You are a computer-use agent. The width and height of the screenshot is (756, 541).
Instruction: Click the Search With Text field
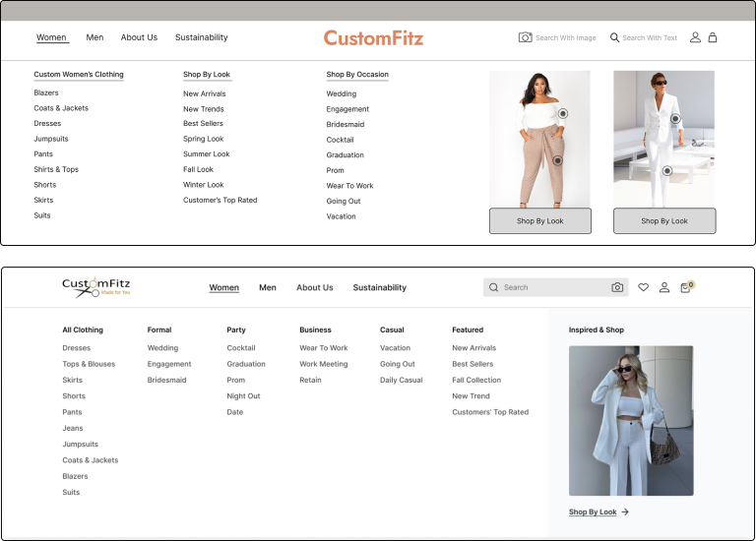(650, 37)
